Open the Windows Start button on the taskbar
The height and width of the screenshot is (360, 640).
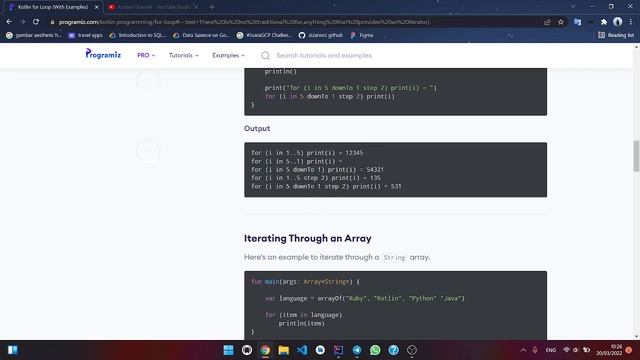pos(229,350)
